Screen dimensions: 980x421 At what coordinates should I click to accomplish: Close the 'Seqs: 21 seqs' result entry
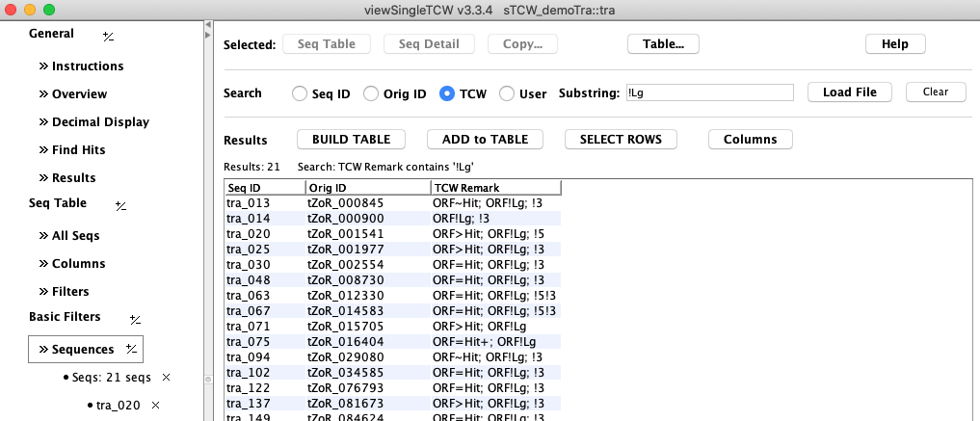pos(166,378)
